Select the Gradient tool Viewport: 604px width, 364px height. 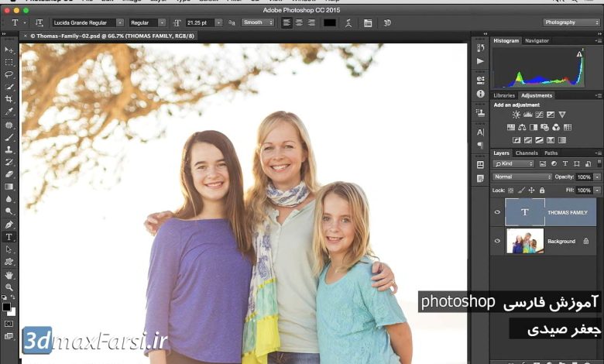click(x=9, y=187)
